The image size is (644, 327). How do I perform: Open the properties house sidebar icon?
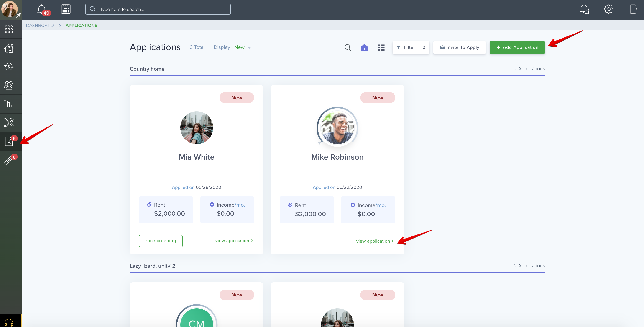tap(9, 48)
